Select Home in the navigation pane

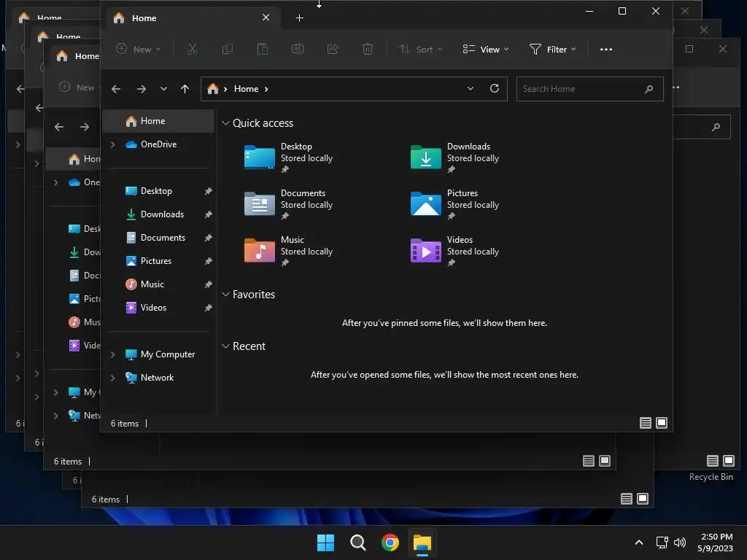tap(158, 121)
